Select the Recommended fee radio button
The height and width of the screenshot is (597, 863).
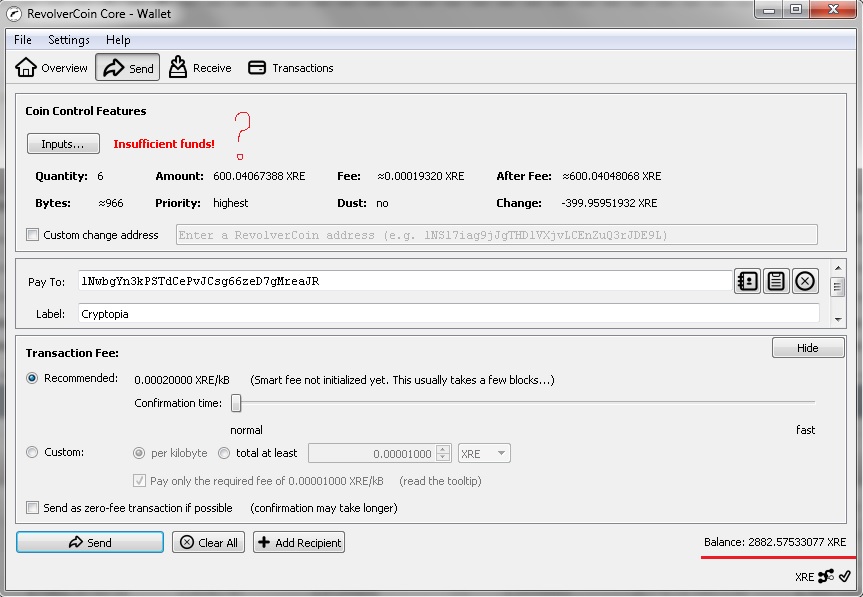[x=32, y=378]
